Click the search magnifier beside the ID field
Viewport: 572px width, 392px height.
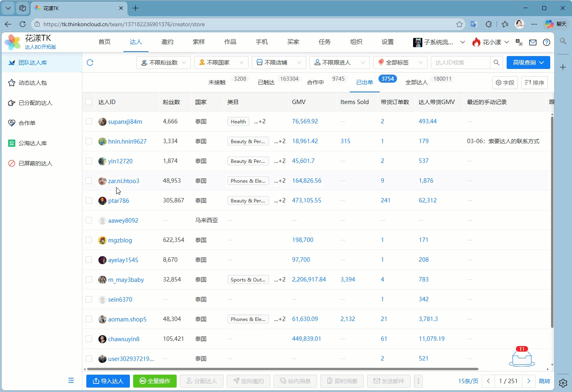pyautogui.click(x=497, y=63)
